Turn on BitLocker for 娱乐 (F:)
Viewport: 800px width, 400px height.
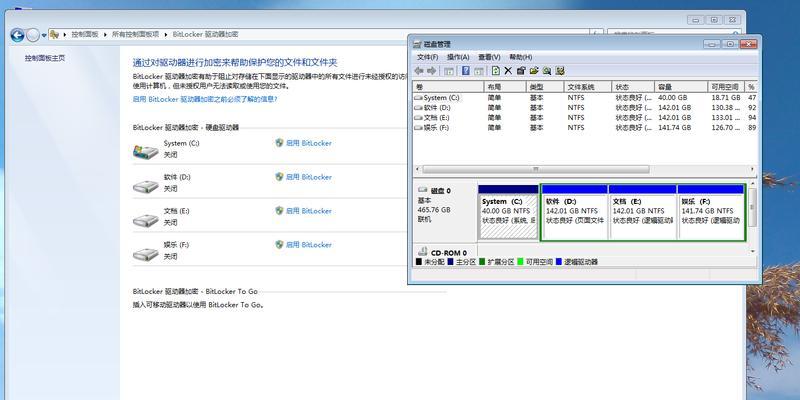click(308, 245)
